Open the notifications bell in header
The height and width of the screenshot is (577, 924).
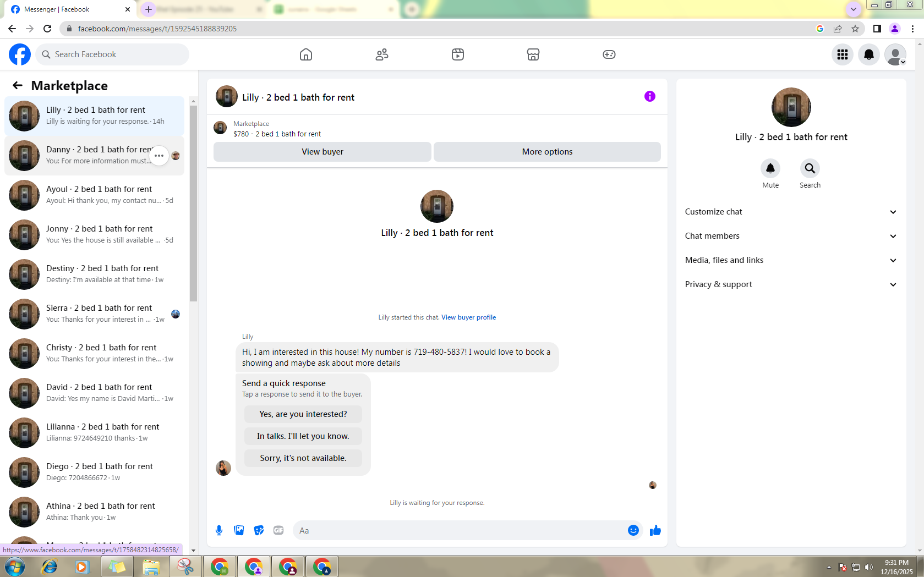coord(869,54)
